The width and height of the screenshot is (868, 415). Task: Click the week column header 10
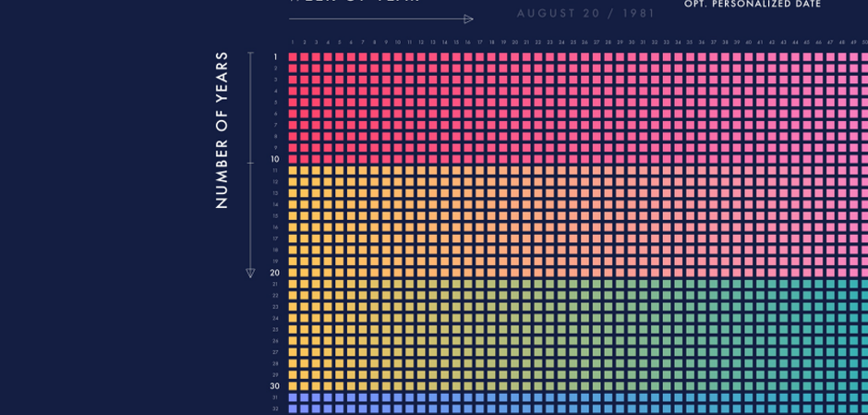[398, 43]
